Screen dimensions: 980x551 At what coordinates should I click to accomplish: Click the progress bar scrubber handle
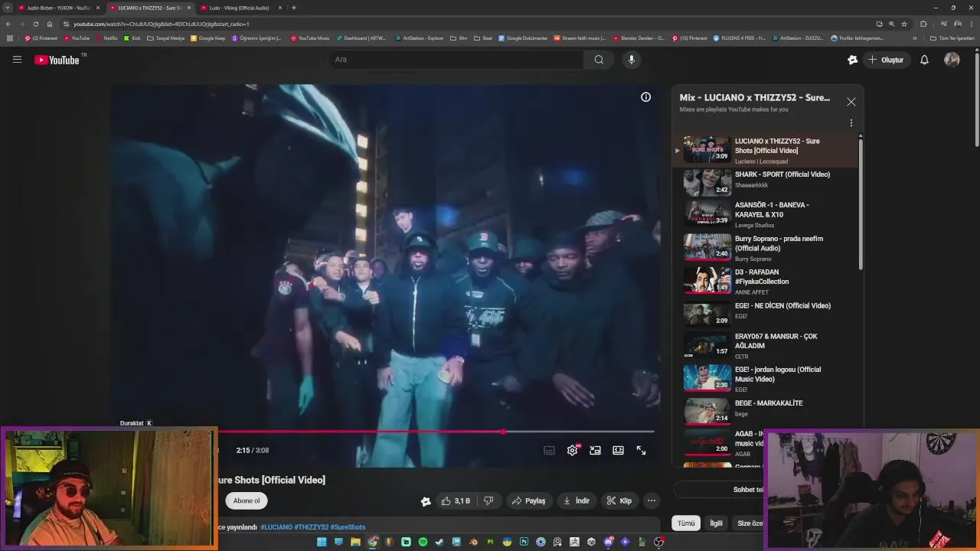coord(503,432)
